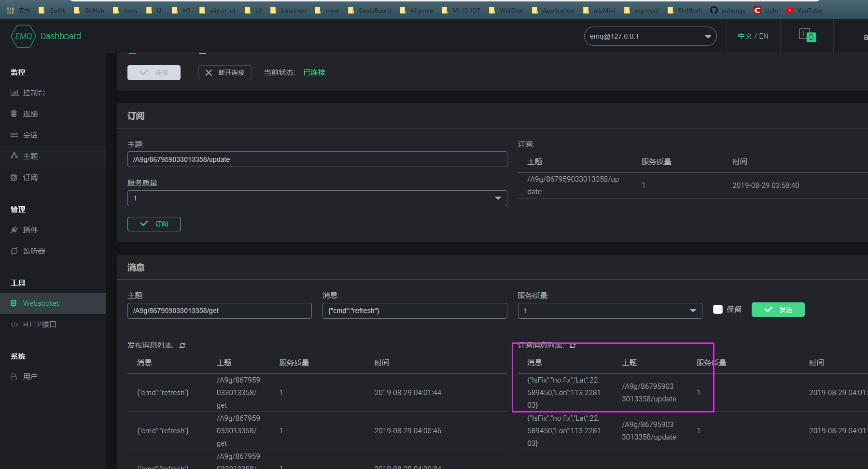The image size is (868, 469).
Task: Click the 插件 plug icon
Action: point(14,230)
